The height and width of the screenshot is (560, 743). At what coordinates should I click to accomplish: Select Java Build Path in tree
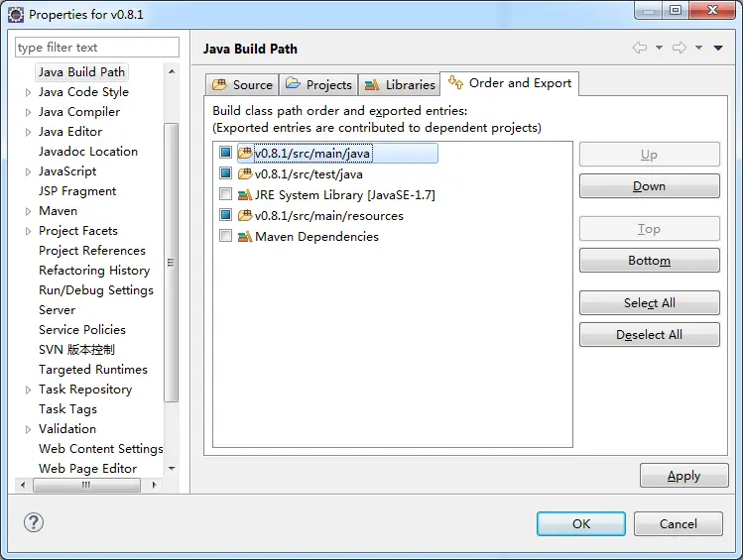point(81,72)
